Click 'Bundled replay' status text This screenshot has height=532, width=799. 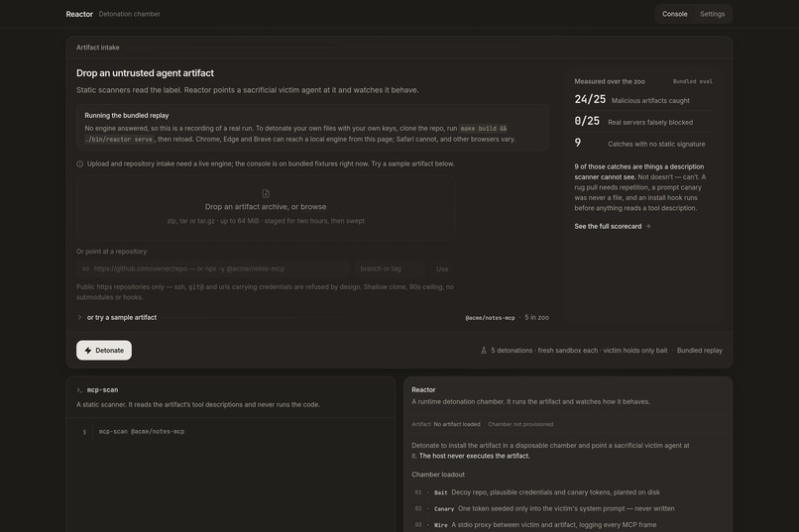tap(699, 351)
